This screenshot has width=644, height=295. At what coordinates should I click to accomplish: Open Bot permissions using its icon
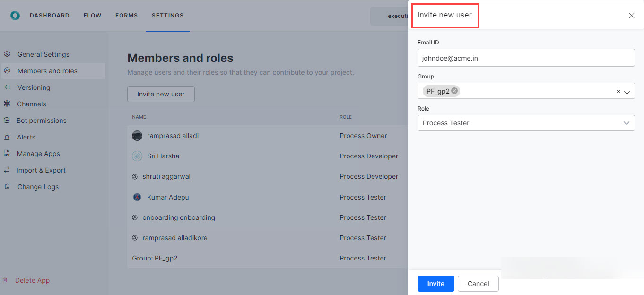tap(7, 121)
